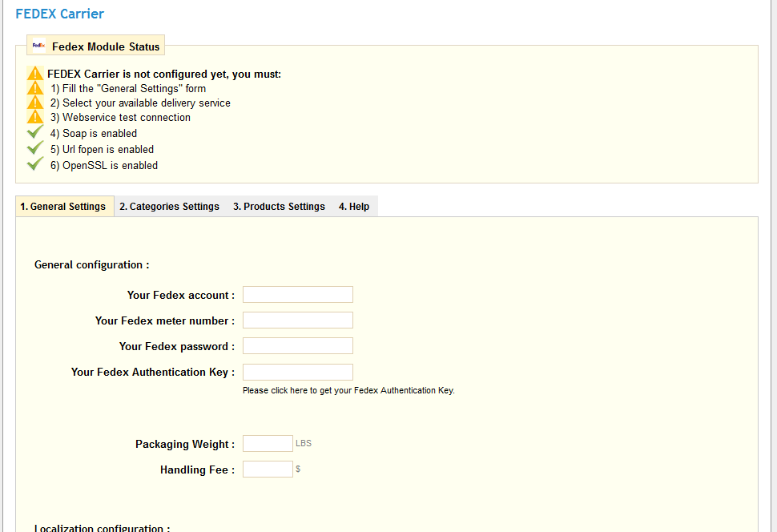This screenshot has width=777, height=532.
Task: Click warning icon next to 'Select your available delivery service'
Action: click(35, 103)
